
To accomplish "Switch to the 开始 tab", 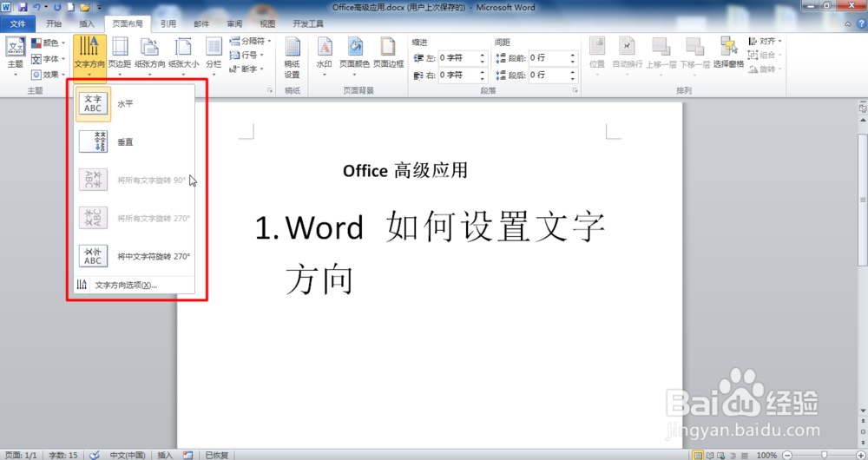I will point(54,23).
